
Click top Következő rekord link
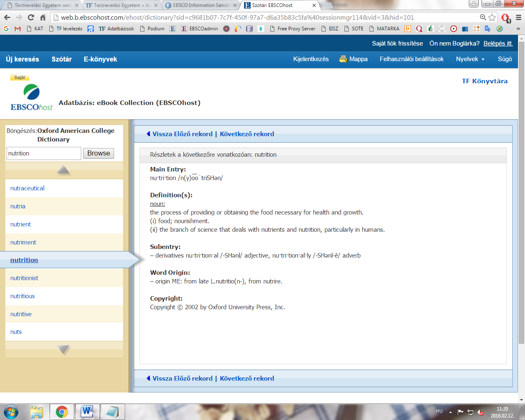point(247,134)
